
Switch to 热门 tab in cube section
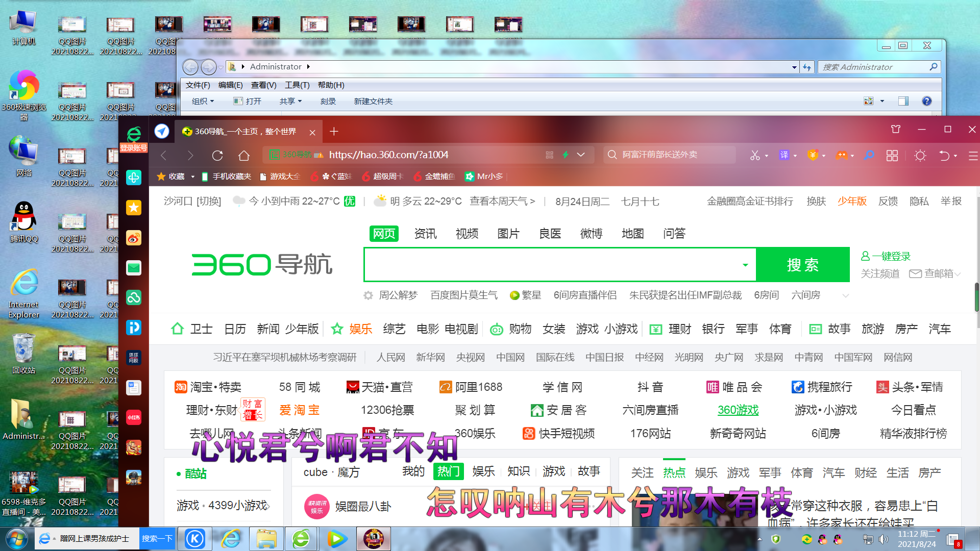pyautogui.click(x=449, y=471)
